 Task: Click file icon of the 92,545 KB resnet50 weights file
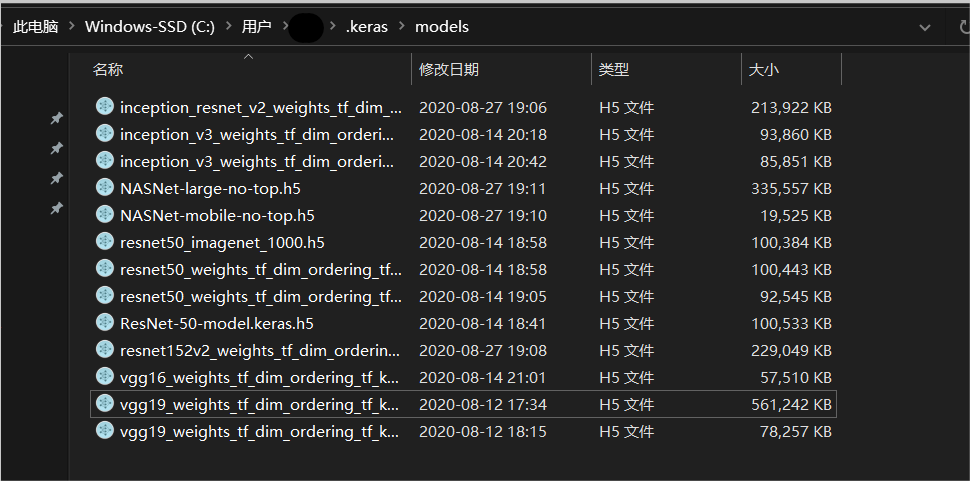pyautogui.click(x=105, y=296)
